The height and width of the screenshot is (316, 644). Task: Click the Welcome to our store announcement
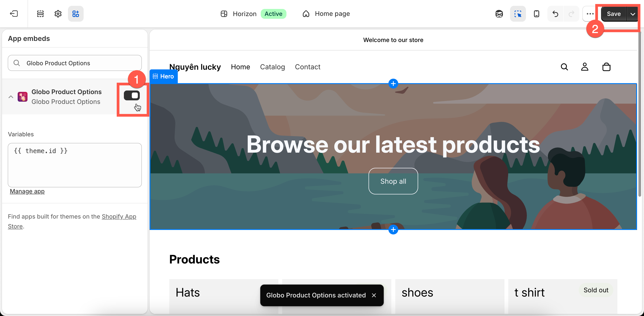[393, 40]
